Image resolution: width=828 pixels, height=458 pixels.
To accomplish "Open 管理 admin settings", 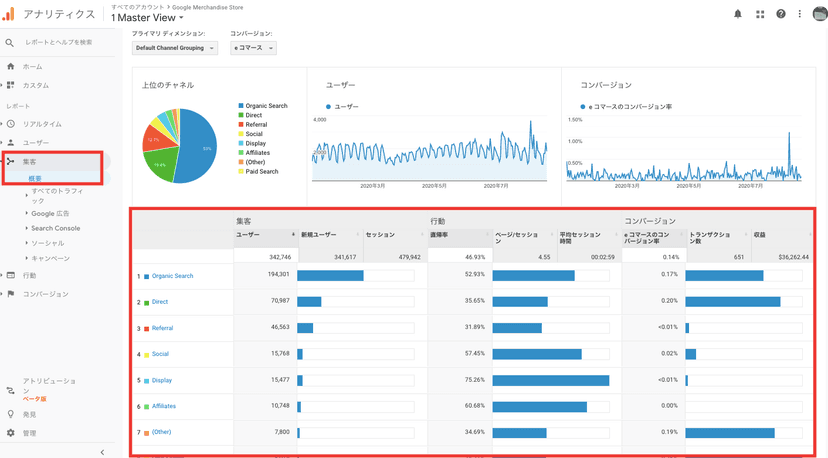I will (x=29, y=433).
